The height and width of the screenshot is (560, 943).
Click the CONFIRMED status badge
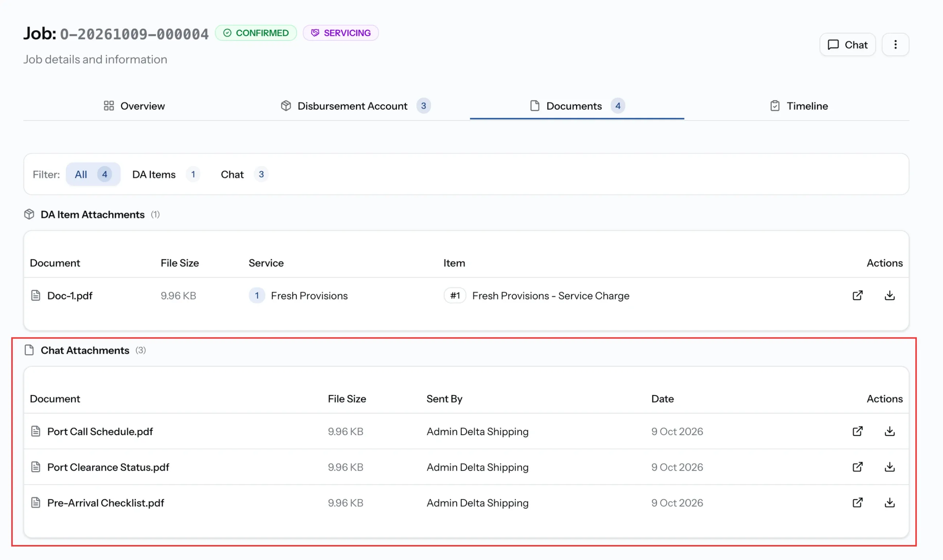256,33
